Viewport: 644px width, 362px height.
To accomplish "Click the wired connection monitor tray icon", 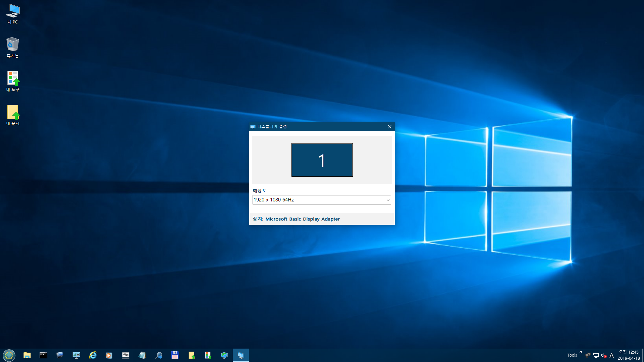I will tap(596, 355).
